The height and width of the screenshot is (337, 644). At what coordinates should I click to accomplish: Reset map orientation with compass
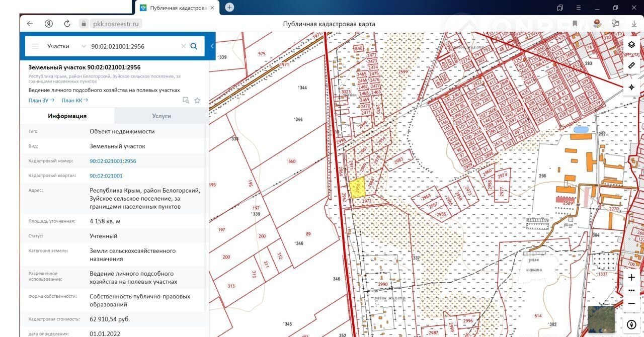pos(631,324)
